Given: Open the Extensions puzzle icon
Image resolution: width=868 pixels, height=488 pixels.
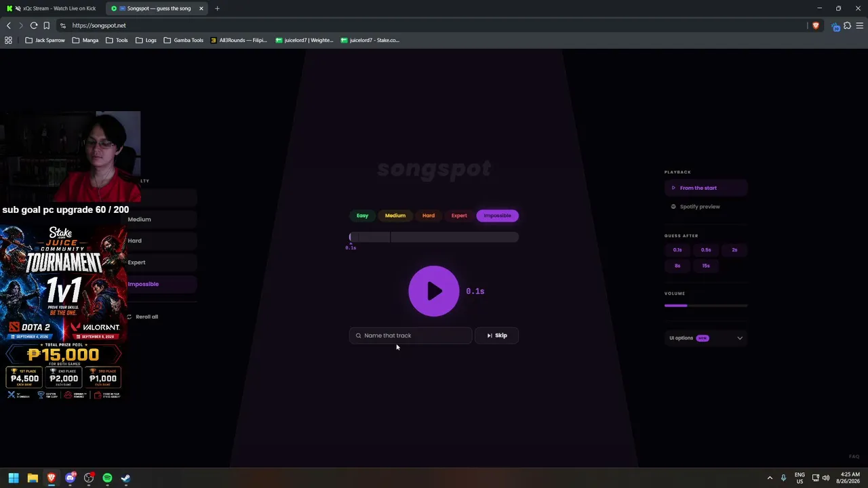Looking at the screenshot, I should [x=847, y=25].
